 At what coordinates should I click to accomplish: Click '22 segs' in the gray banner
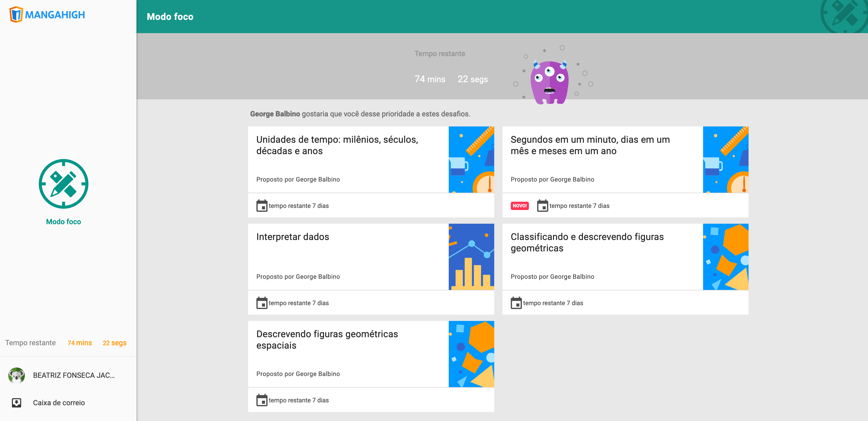(473, 79)
